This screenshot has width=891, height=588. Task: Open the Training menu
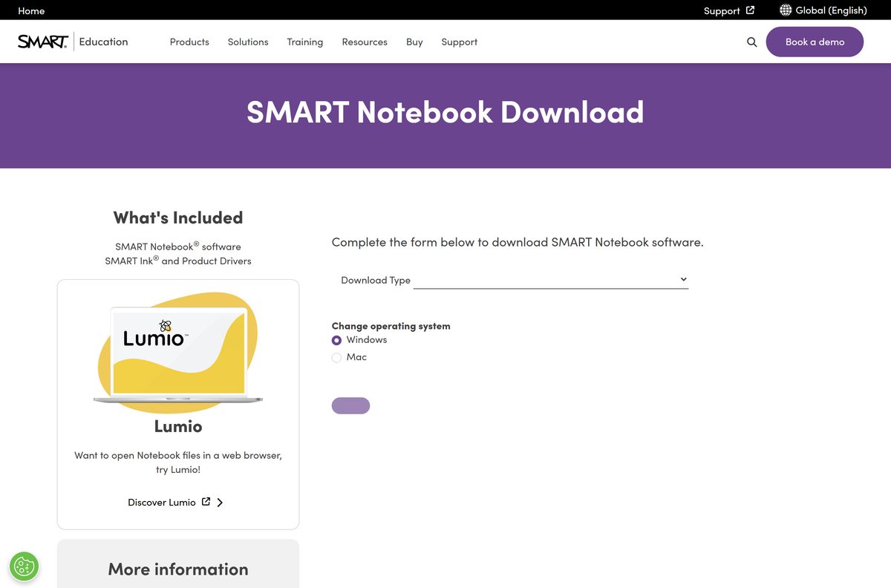[305, 42]
